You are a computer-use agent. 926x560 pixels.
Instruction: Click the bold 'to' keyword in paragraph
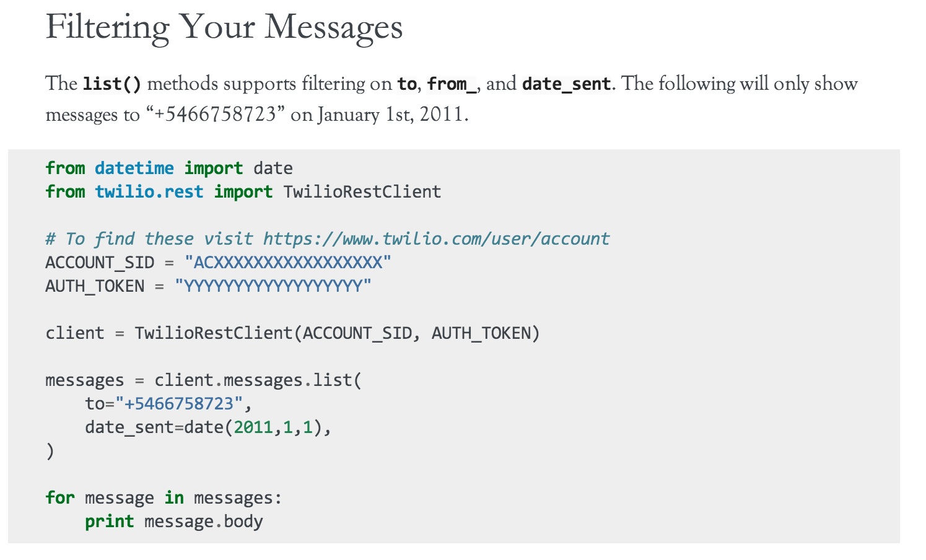coord(407,84)
